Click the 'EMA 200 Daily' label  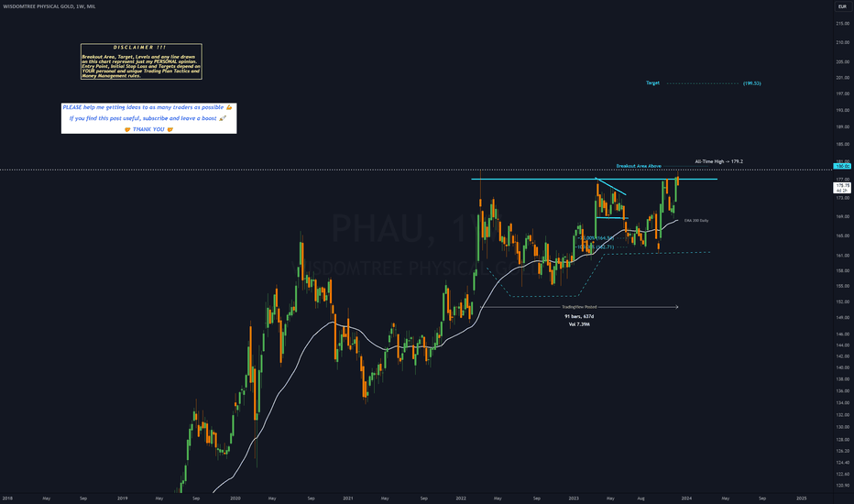coord(696,220)
